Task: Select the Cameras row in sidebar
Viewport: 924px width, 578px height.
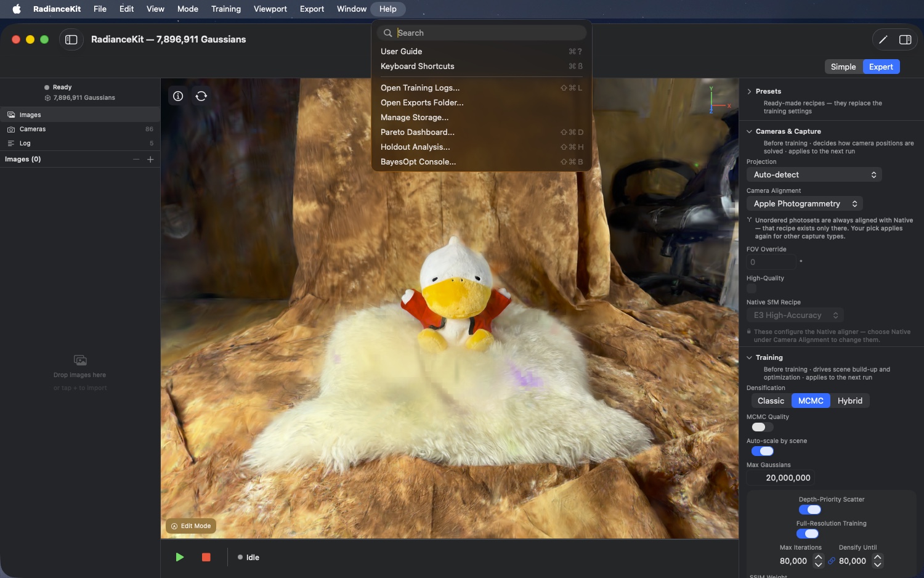Action: (80, 129)
